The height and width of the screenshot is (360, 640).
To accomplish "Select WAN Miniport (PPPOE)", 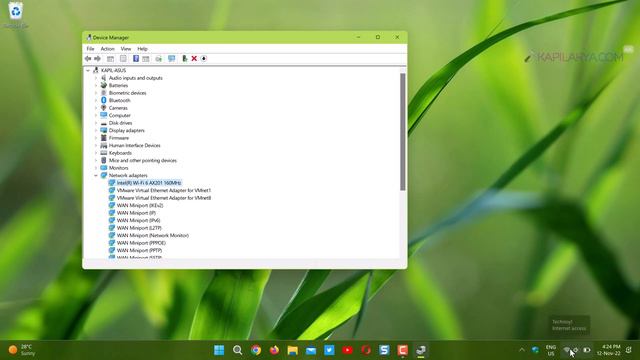I will tap(141, 243).
